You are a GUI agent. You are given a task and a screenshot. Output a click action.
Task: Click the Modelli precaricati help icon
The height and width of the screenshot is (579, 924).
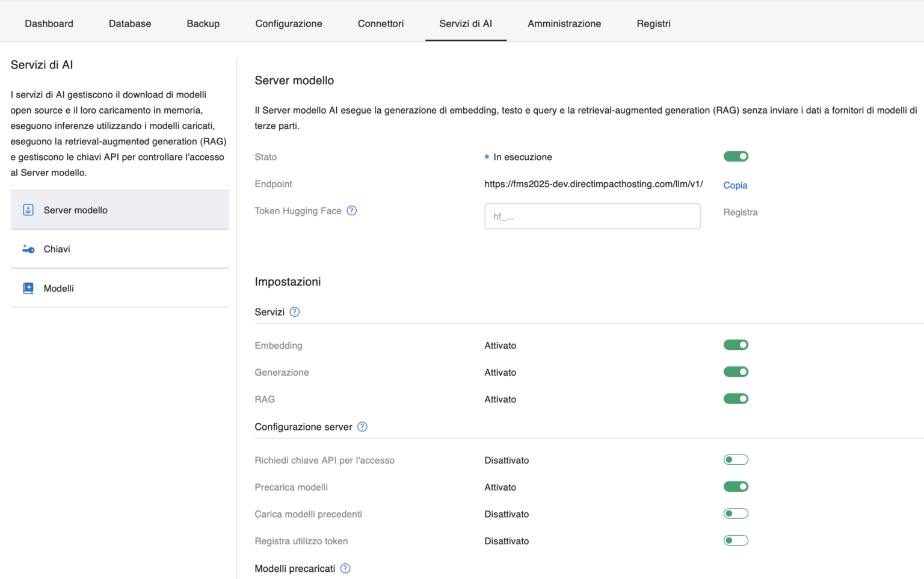[x=345, y=568]
